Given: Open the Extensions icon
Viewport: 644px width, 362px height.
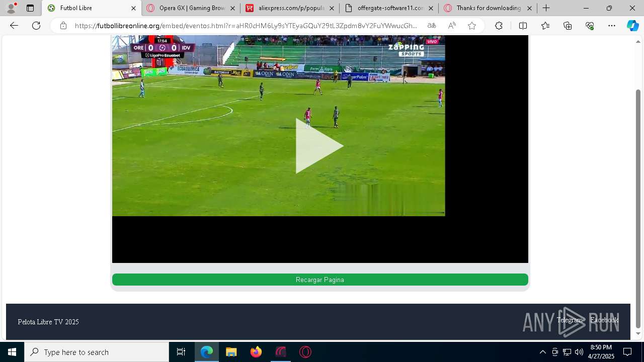Looking at the screenshot, I should click(499, 26).
